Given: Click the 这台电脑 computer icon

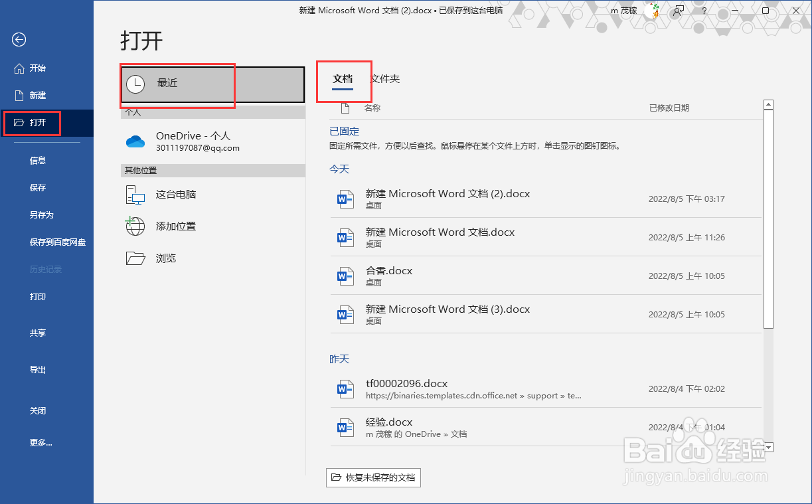Looking at the screenshot, I should [x=135, y=195].
